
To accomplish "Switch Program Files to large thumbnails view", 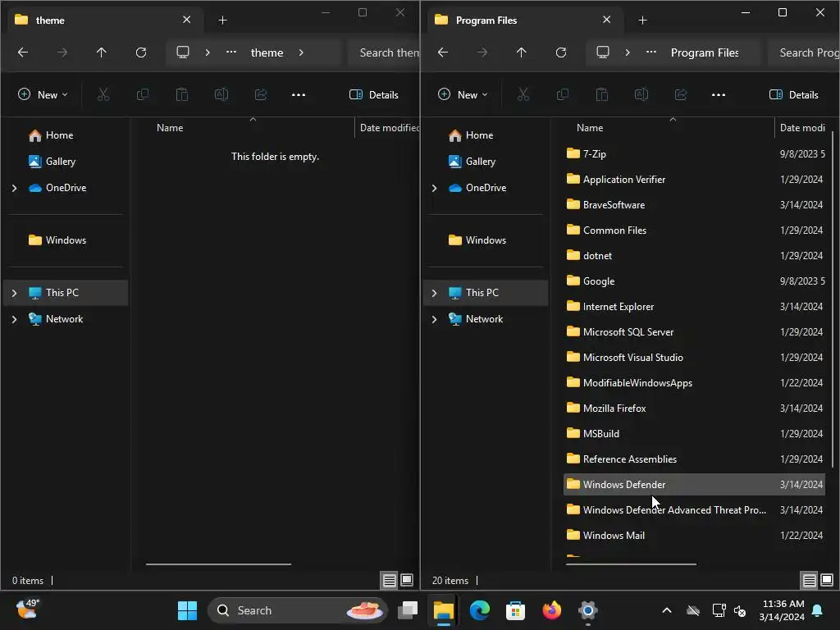I will pyautogui.click(x=827, y=580).
